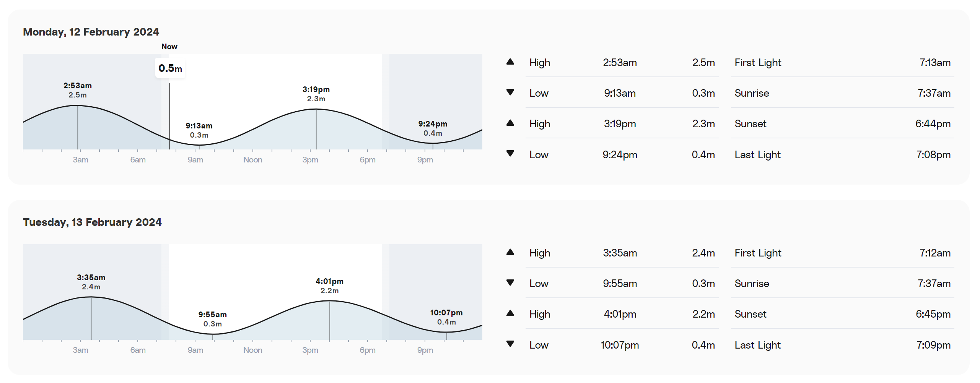This screenshot has width=980, height=383.
Task: Click the down arrow beside Monday 9:24pm Low
Action: click(510, 154)
